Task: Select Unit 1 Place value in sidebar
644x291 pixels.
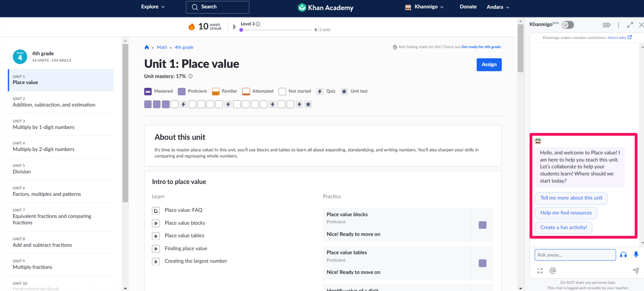Action: click(61, 80)
